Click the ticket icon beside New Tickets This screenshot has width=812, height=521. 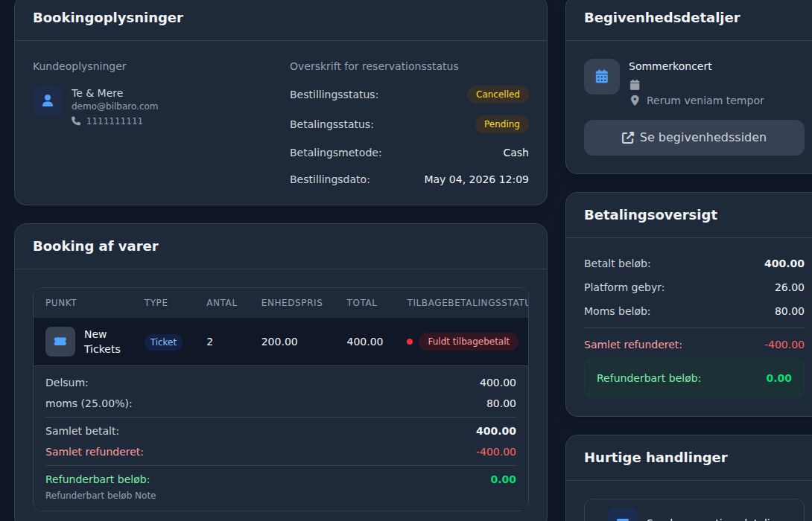point(60,342)
